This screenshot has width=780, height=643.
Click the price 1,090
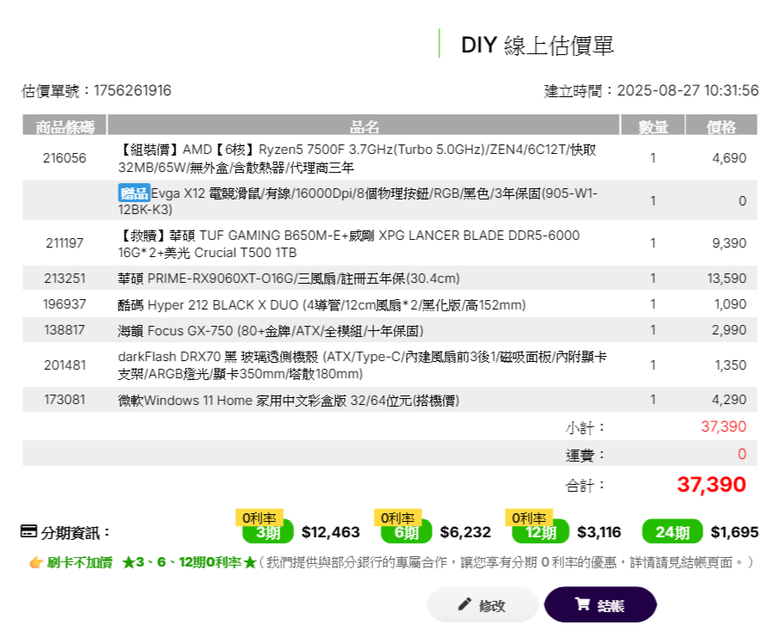pyautogui.click(x=730, y=304)
